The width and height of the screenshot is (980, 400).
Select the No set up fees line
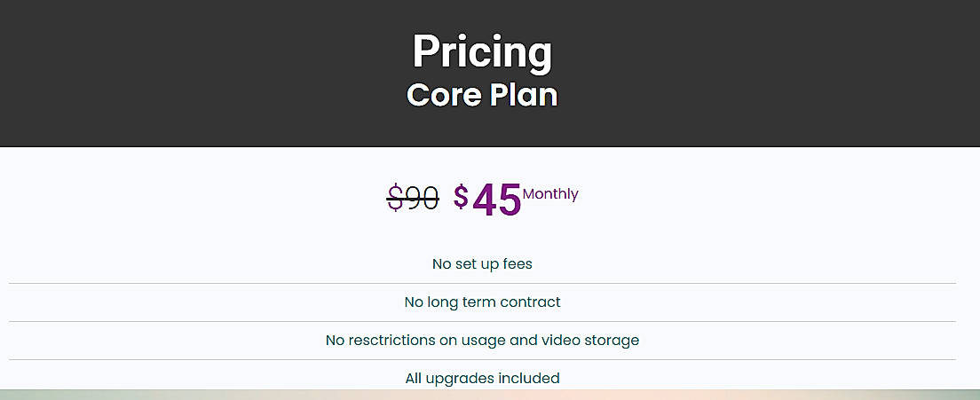[x=482, y=263]
